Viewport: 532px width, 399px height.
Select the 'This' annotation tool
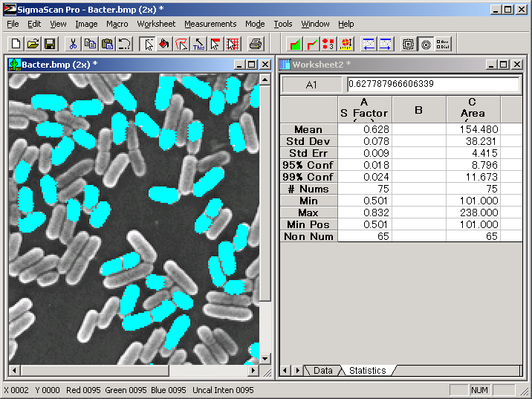tap(199, 44)
